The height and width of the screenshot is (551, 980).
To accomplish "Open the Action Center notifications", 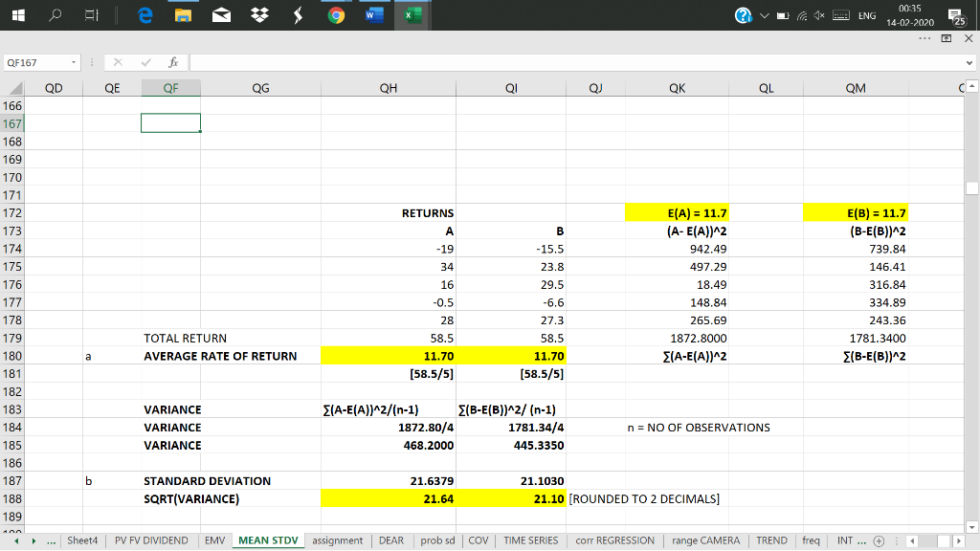I will 957,17.
